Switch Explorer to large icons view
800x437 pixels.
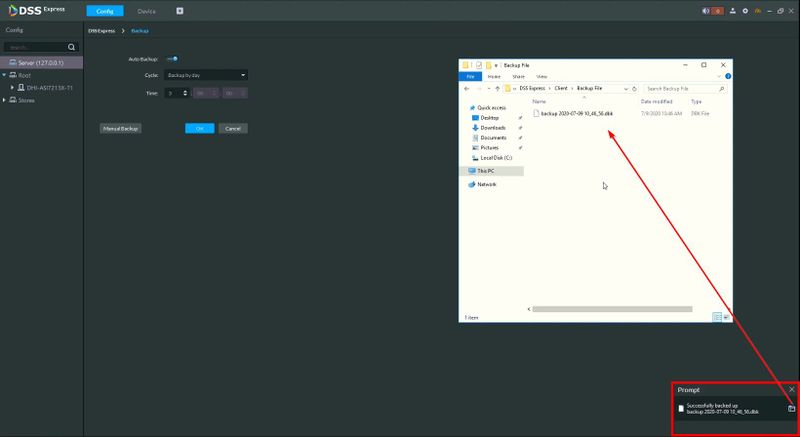coord(727,317)
